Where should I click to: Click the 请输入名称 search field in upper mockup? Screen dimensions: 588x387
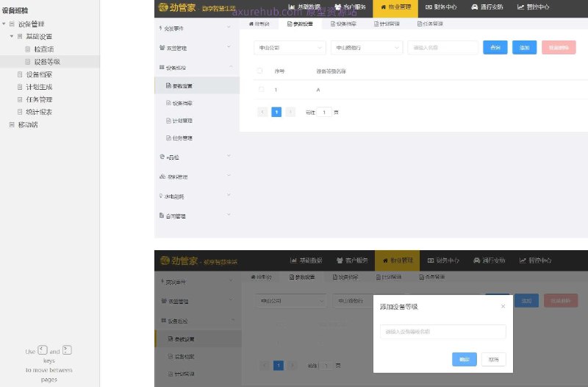[x=442, y=48]
